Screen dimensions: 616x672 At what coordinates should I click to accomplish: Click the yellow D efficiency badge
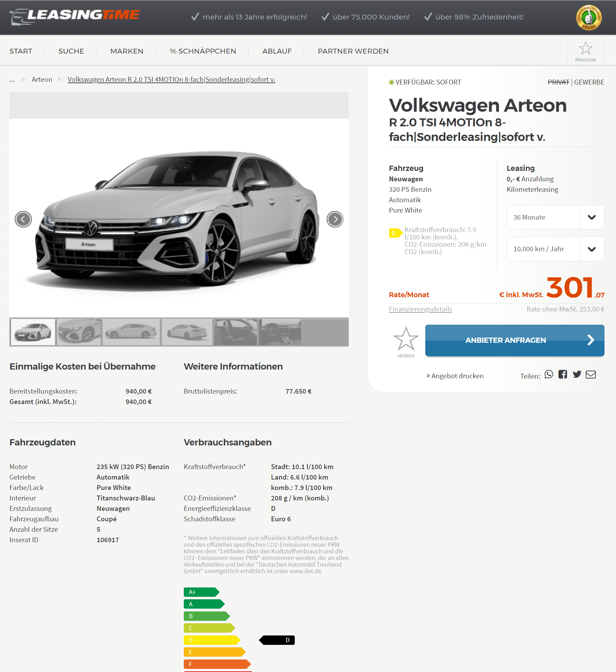click(395, 233)
